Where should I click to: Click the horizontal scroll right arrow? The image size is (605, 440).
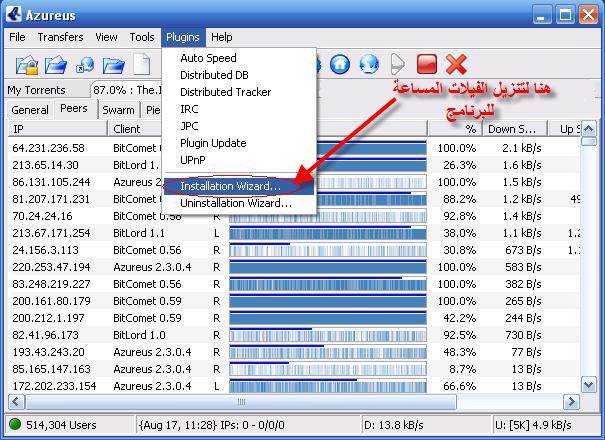tap(571, 402)
